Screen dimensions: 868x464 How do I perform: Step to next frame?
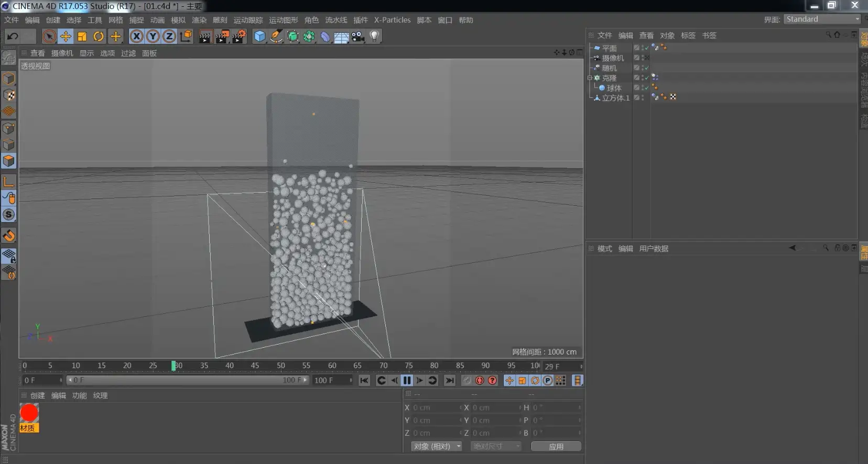coord(420,380)
